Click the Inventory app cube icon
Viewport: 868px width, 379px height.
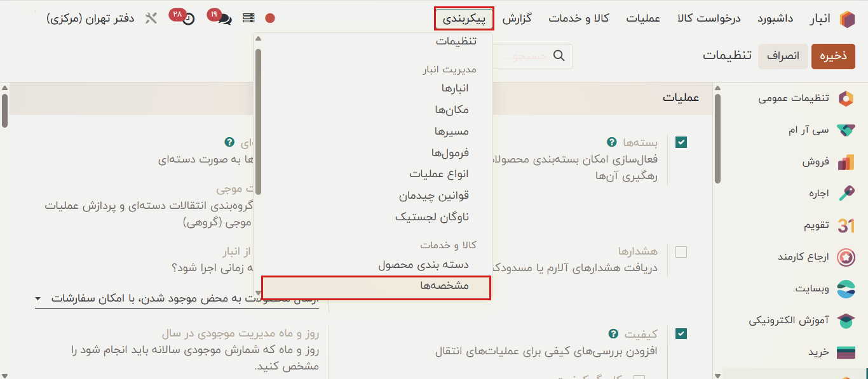click(847, 18)
